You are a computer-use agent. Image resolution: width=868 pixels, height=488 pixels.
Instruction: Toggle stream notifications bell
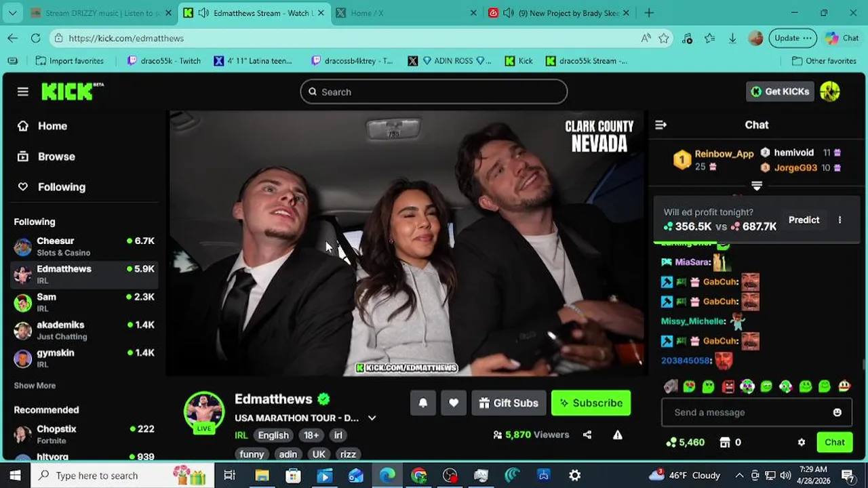pyautogui.click(x=422, y=403)
